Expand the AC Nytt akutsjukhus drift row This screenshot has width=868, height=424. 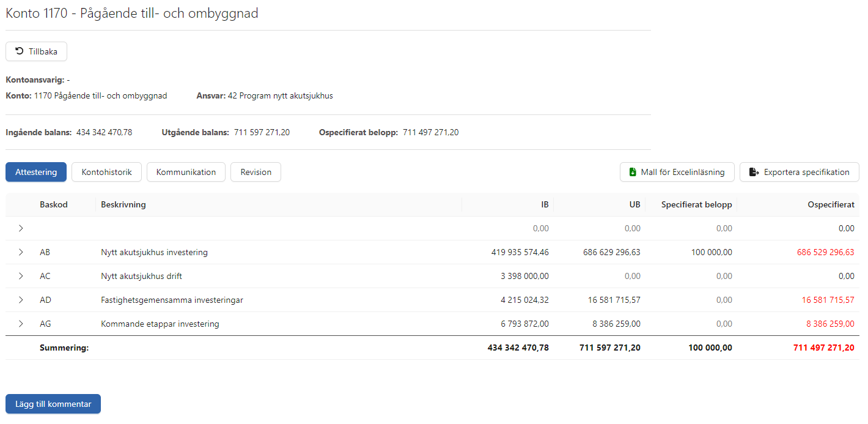[x=21, y=276]
